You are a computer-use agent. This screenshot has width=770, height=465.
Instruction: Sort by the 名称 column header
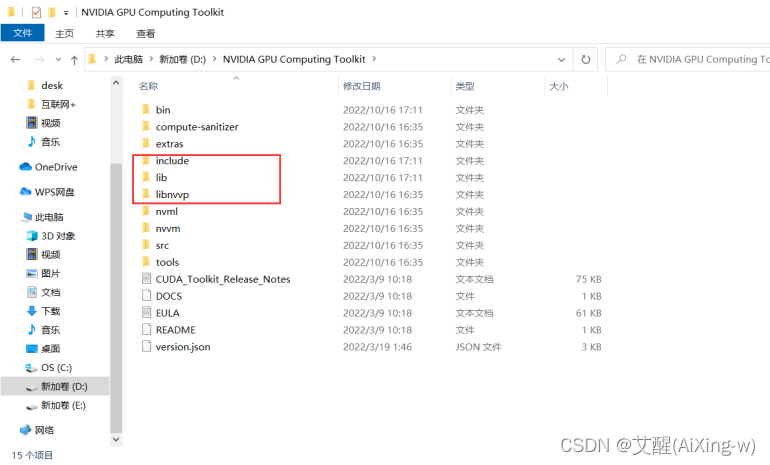point(148,86)
